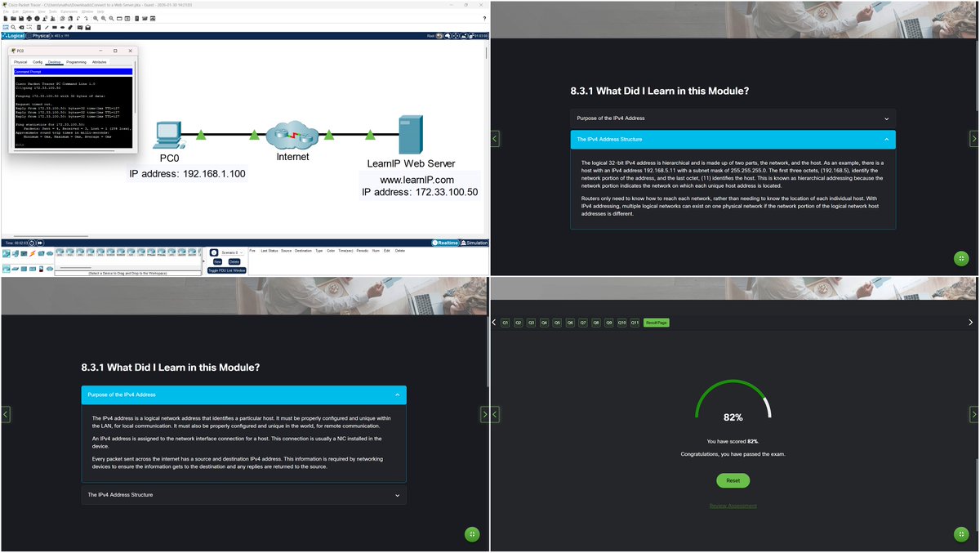The width and height of the screenshot is (980, 553).
Task: Open the Attributes tab in PC0 window
Action: tap(99, 62)
